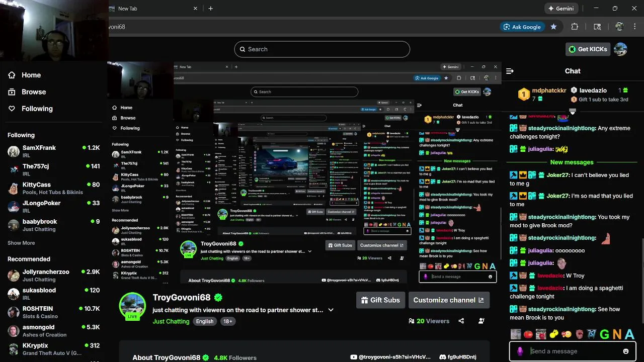The image size is (644, 362).
Task: Click the Gemini button in Chrome
Action: [561, 9]
